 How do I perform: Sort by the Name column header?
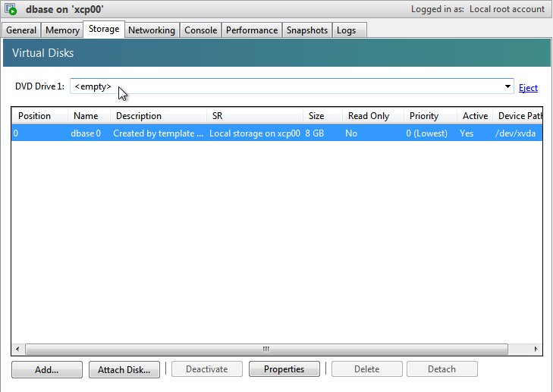[89, 116]
